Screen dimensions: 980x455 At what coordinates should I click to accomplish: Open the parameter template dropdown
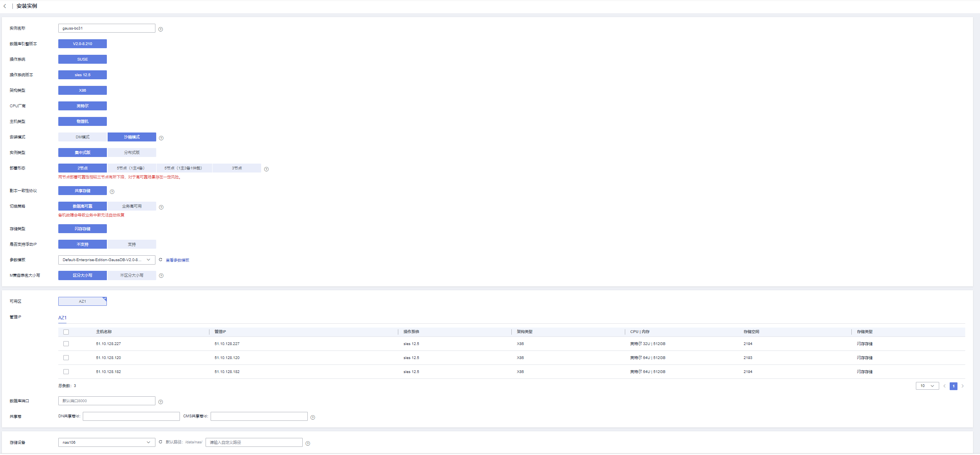click(106, 260)
